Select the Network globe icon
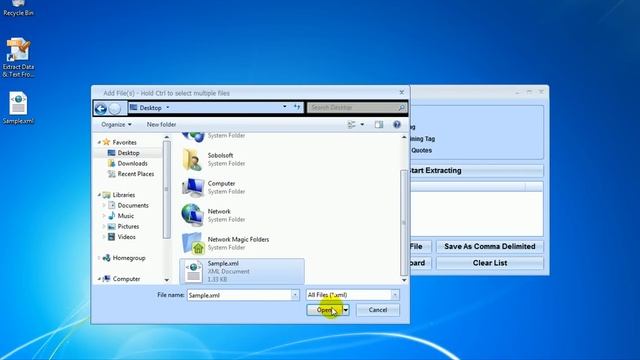Image resolution: width=640 pixels, height=360 pixels. tap(192, 215)
